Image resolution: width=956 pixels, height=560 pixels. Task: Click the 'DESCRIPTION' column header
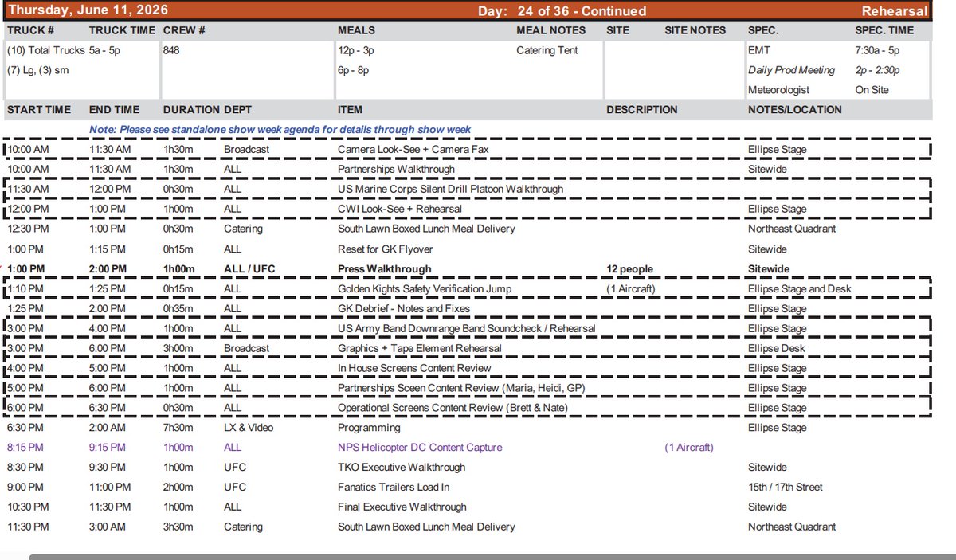[641, 110]
